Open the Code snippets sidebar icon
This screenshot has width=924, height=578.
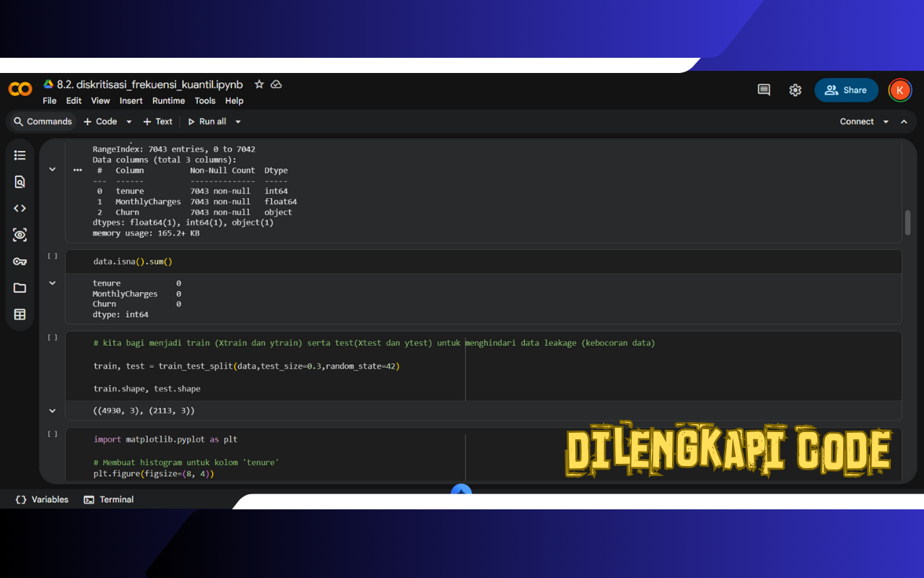tap(19, 208)
